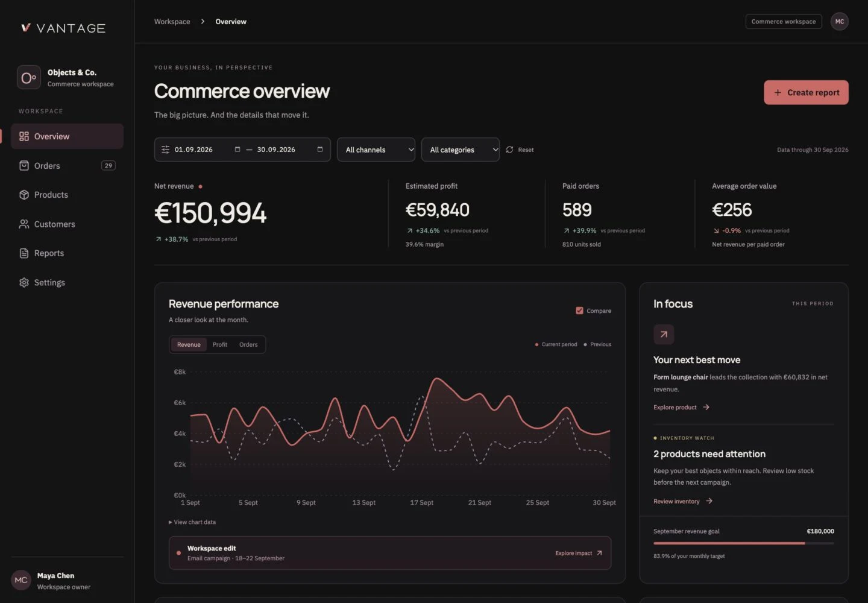Open the end date calendar icon
The width and height of the screenshot is (868, 603).
point(320,150)
